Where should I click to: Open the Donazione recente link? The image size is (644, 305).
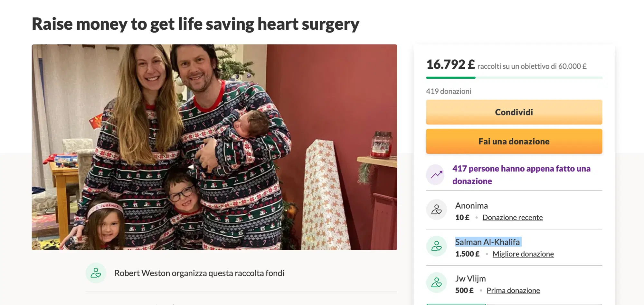(x=512, y=218)
